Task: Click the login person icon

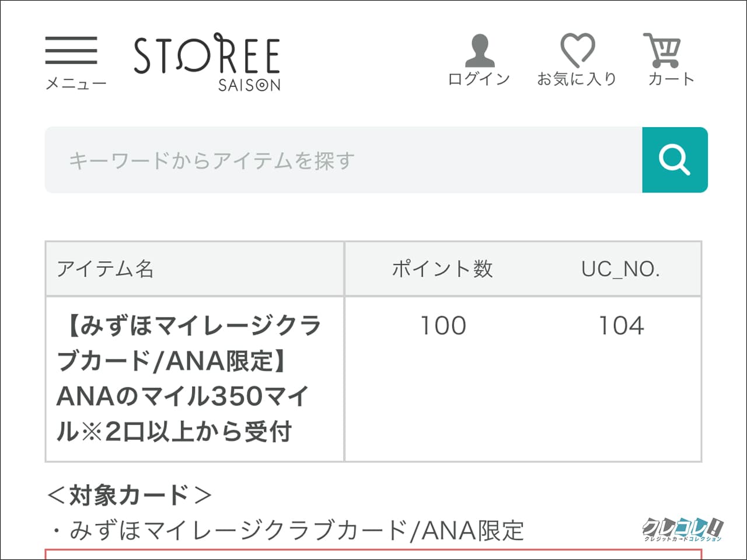Action: [480, 51]
